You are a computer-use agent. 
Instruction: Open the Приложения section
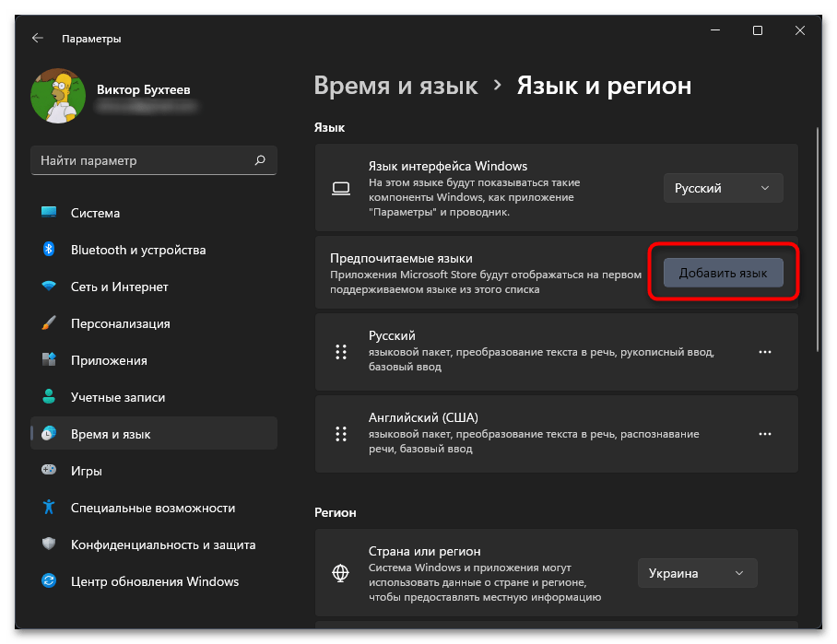pyautogui.click(x=154, y=359)
